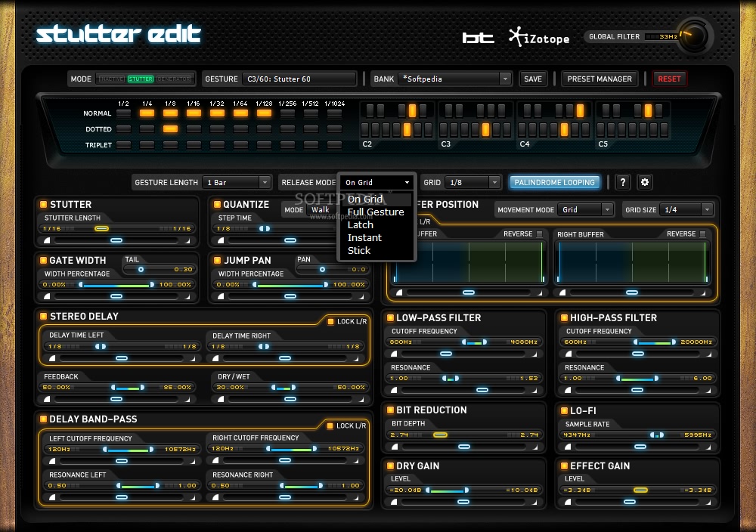This screenshot has height=532, width=756.
Task: Open the Grid 1/8 dropdown
Action: (x=472, y=182)
